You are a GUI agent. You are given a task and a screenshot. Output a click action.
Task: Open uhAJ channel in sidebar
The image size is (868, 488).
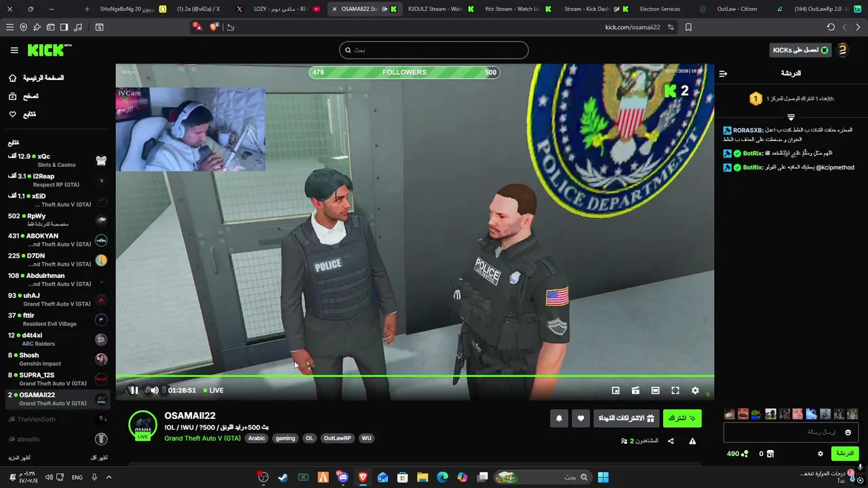(x=57, y=300)
